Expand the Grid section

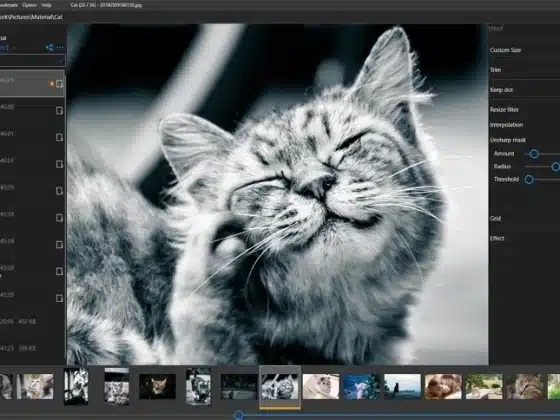495,219
